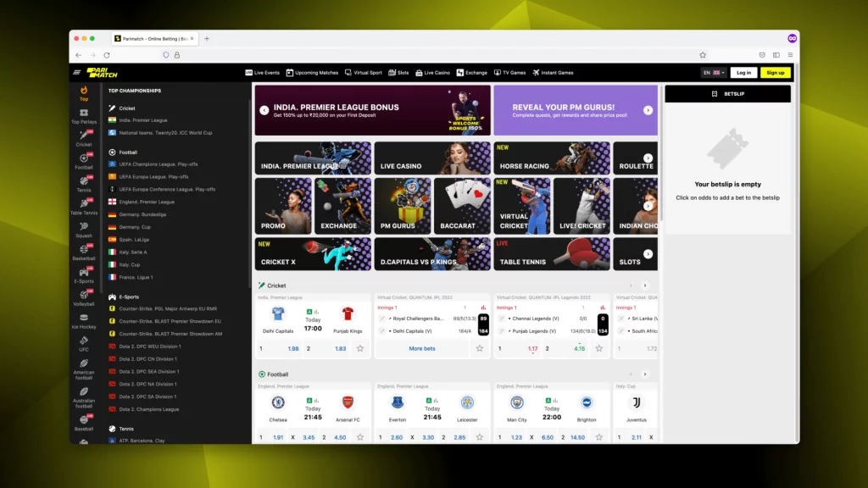This screenshot has height=488, width=868.
Task: Open Upcoming Matches in top navigation
Action: click(x=312, y=73)
